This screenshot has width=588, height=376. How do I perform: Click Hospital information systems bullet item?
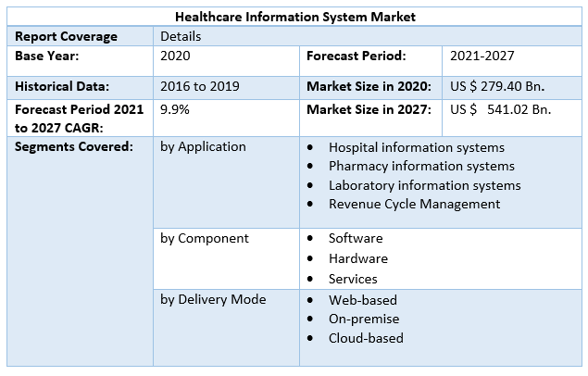416,147
